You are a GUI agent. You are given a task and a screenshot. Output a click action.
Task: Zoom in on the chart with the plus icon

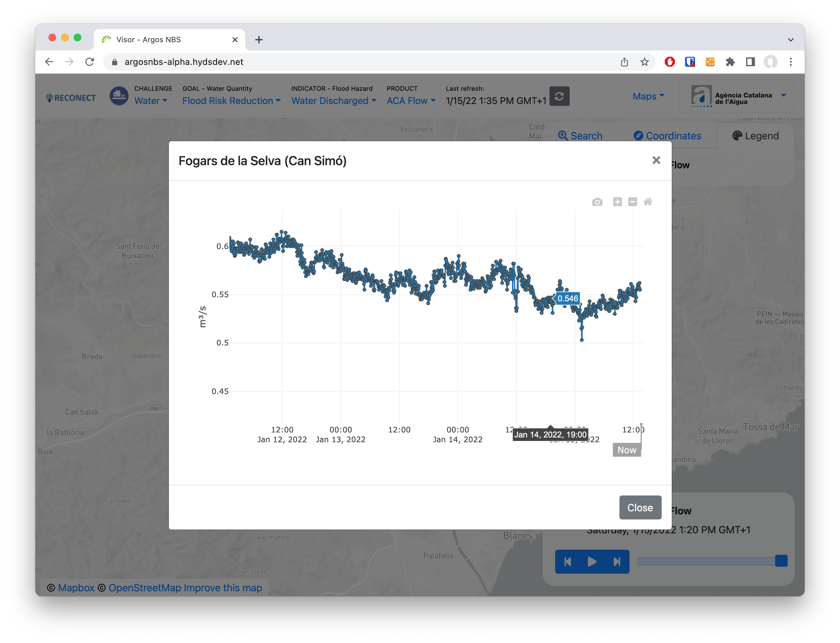tap(617, 202)
